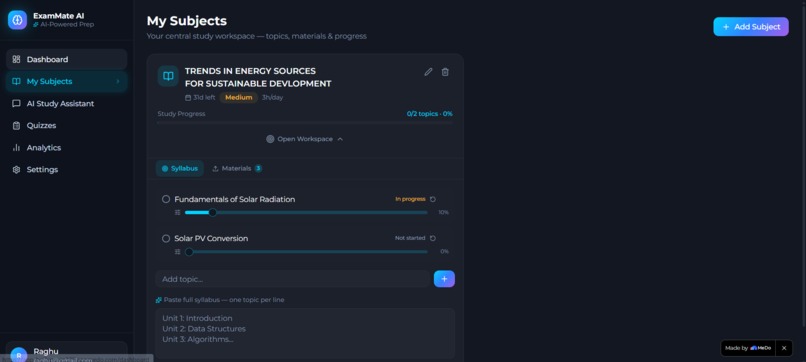Reset Solar PV Conversion progress icon
The image size is (806, 362).
pos(433,238)
